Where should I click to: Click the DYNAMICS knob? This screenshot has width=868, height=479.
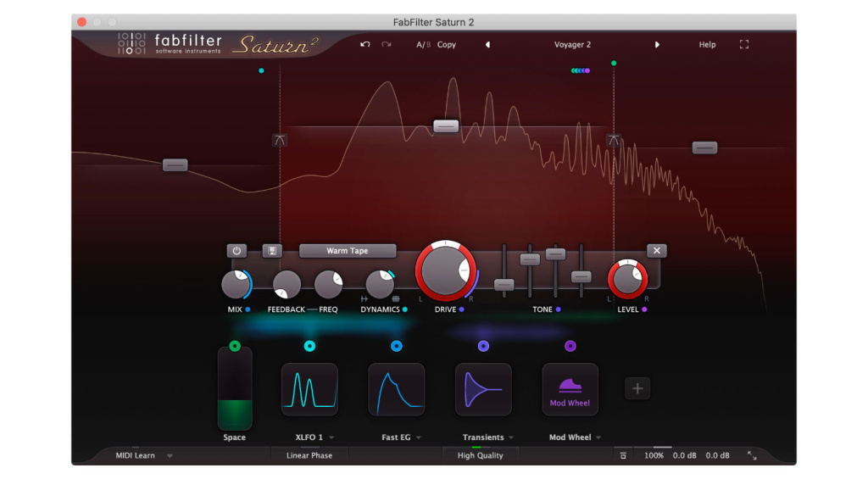coord(381,285)
